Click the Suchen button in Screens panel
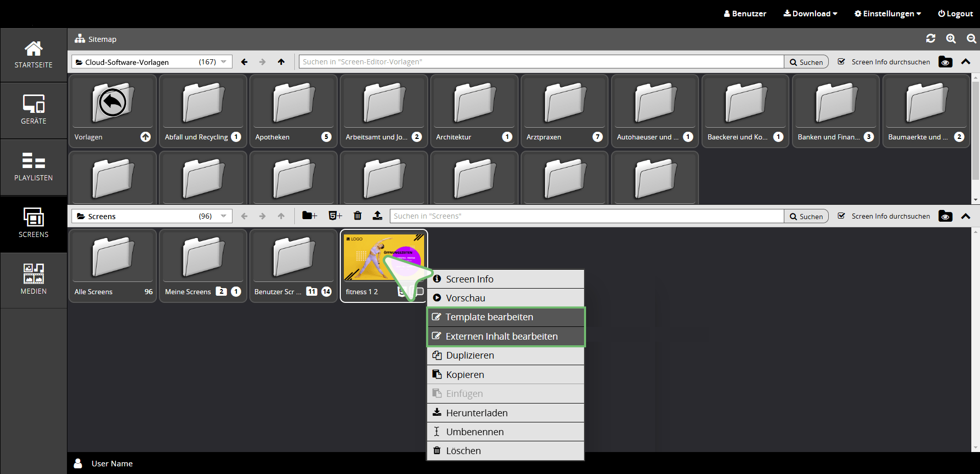The image size is (980, 474). click(x=806, y=217)
